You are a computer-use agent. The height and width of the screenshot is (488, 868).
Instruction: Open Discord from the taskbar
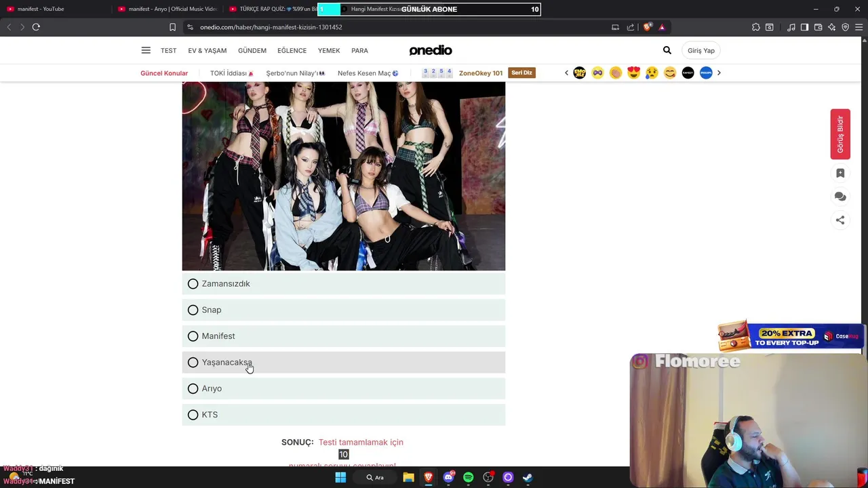click(448, 478)
